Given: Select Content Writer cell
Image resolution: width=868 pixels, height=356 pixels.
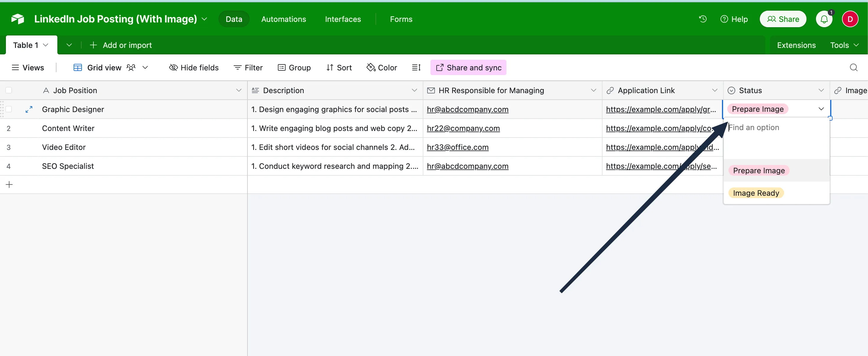Looking at the screenshot, I should click(142, 128).
